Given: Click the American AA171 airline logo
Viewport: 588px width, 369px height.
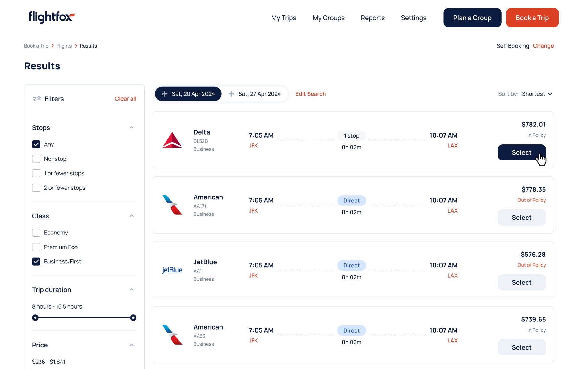Looking at the screenshot, I should (x=172, y=205).
